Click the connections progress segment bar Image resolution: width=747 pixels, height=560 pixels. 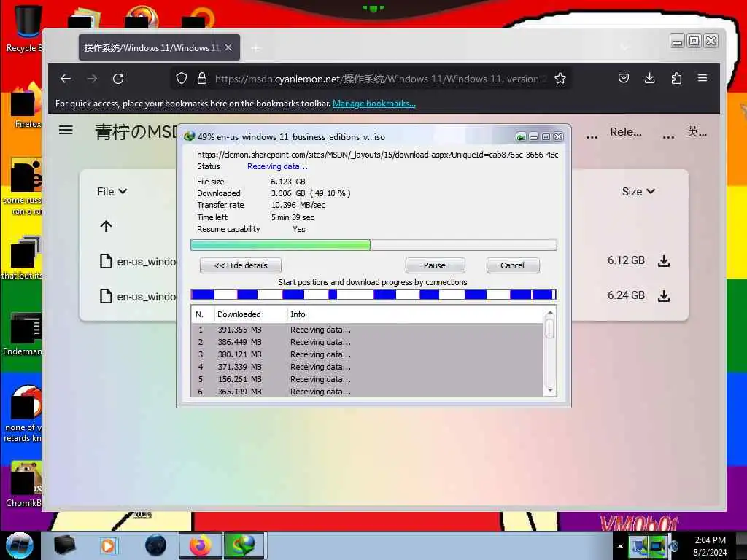click(373, 295)
